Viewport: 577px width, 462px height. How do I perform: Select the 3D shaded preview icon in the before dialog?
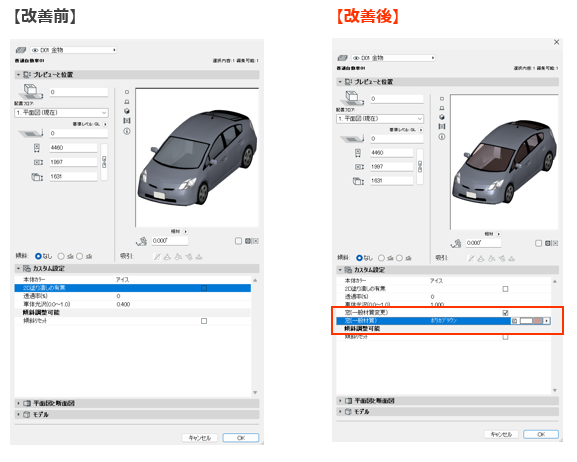pyautogui.click(x=127, y=111)
